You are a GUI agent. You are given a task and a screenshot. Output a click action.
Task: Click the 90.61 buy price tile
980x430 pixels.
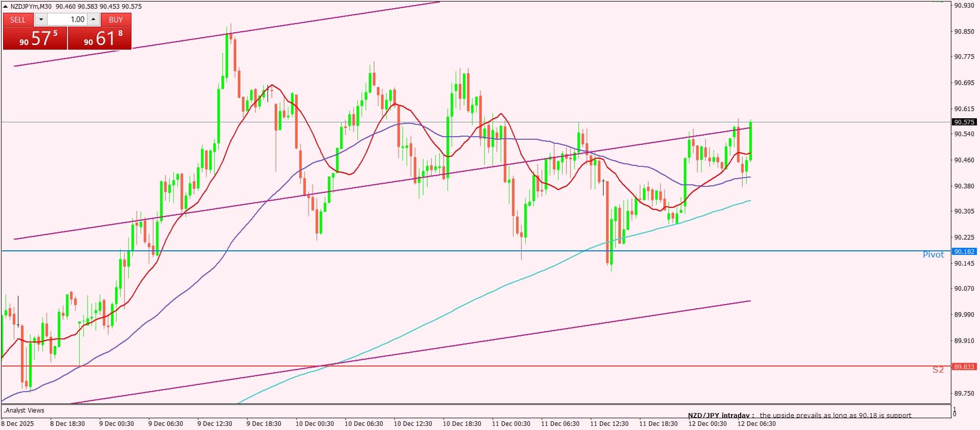100,38
